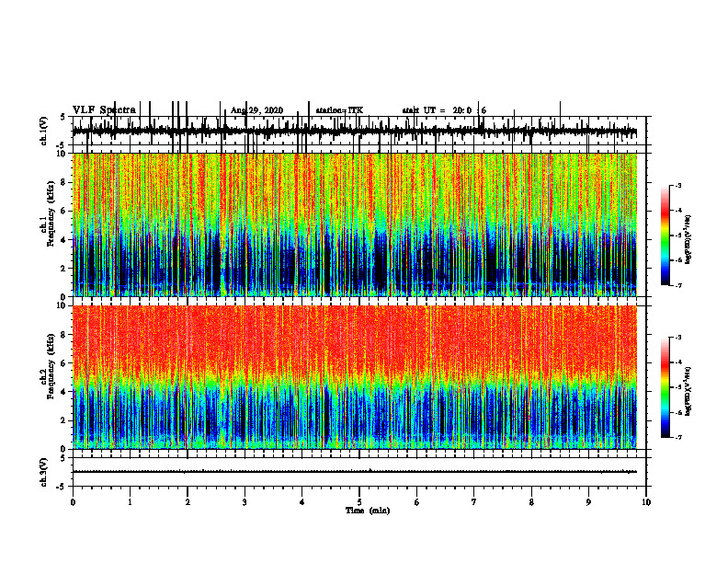Image resolution: width=728 pixels, height=563 pixels.
Task: Select the log(PSD) label of the ch.1 colorbar
Action: [x=688, y=239]
